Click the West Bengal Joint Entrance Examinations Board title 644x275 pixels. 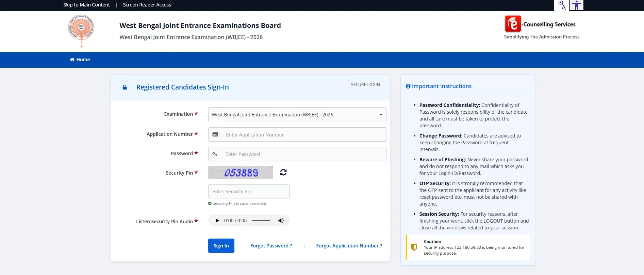(x=200, y=26)
